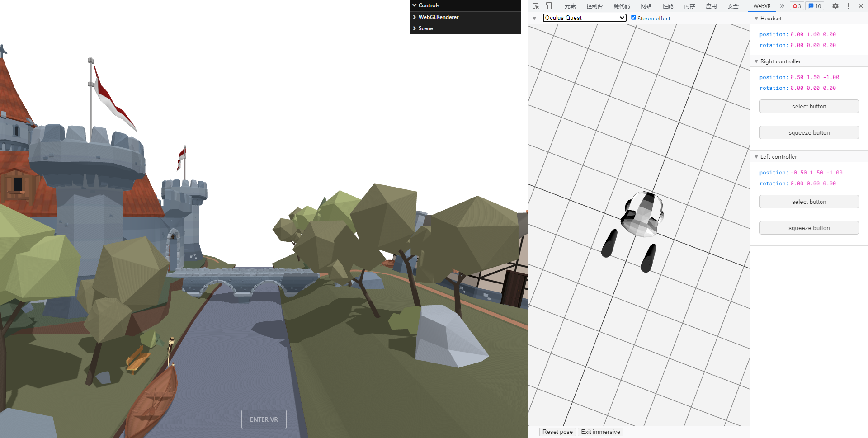The image size is (868, 438).
Task: Close the DevTools panel
Action: pos(861,6)
